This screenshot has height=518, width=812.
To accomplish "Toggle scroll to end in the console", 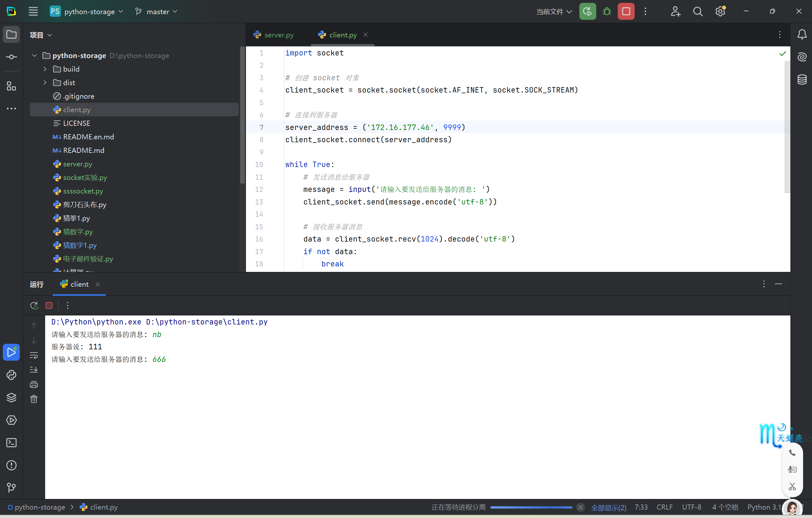I will (x=34, y=370).
